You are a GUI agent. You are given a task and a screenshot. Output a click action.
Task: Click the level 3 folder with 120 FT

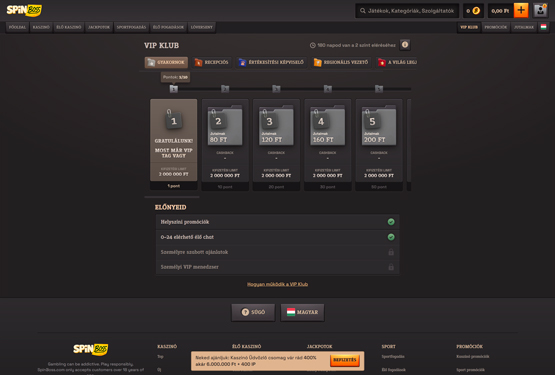pyautogui.click(x=276, y=126)
